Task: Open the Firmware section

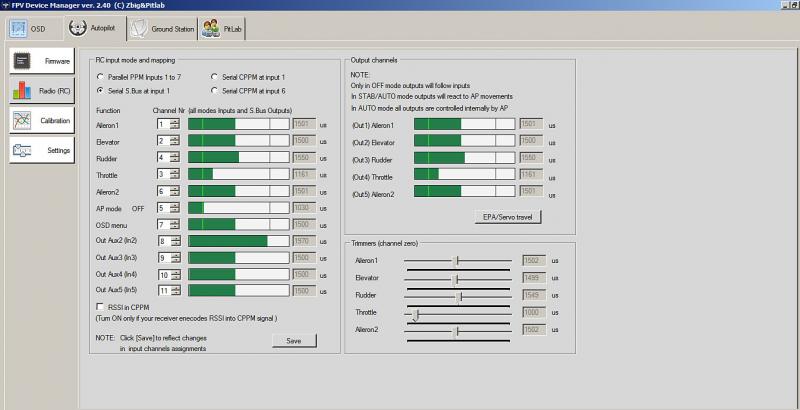Action: pos(42,61)
